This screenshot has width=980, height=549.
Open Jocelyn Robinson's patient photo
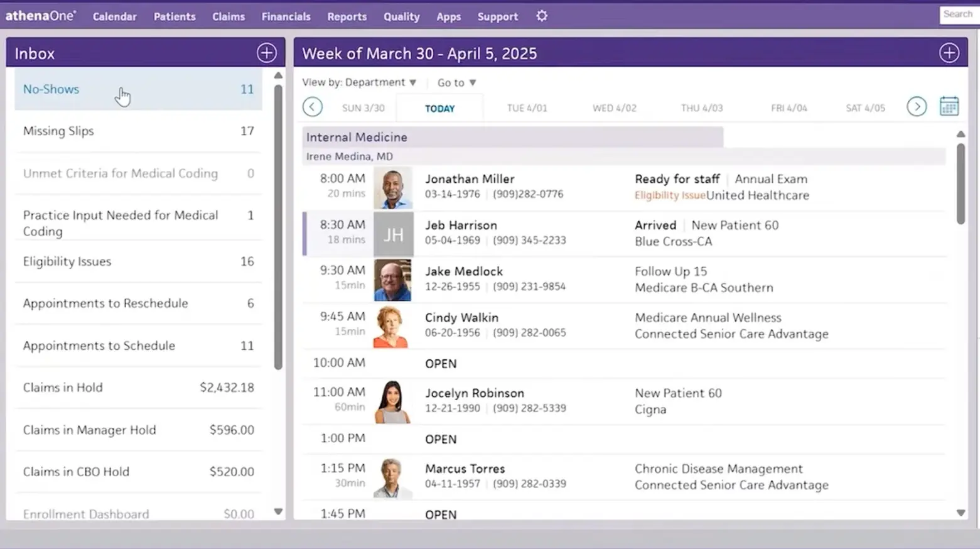click(392, 402)
